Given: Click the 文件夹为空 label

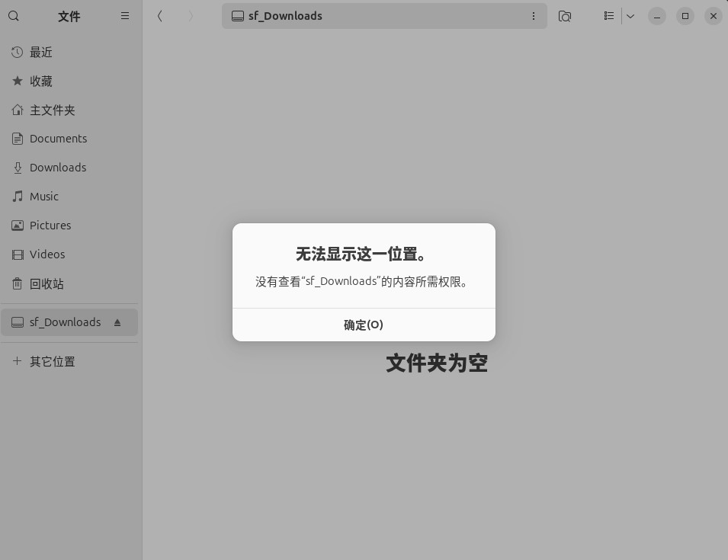Looking at the screenshot, I should 437,363.
